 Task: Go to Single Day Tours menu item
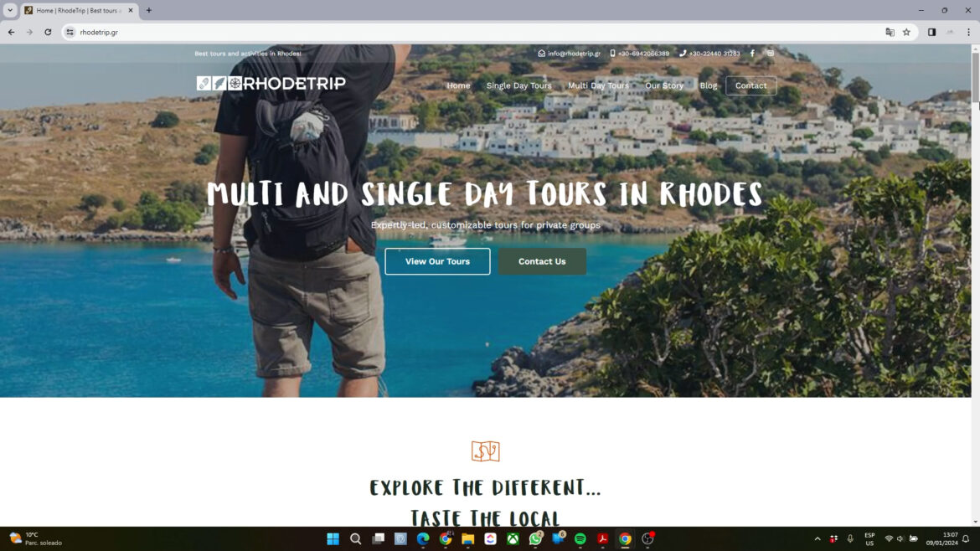(518, 85)
